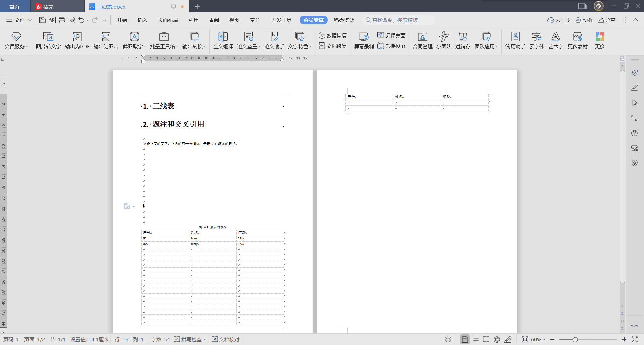Open the 文件 file menu

coord(19,20)
